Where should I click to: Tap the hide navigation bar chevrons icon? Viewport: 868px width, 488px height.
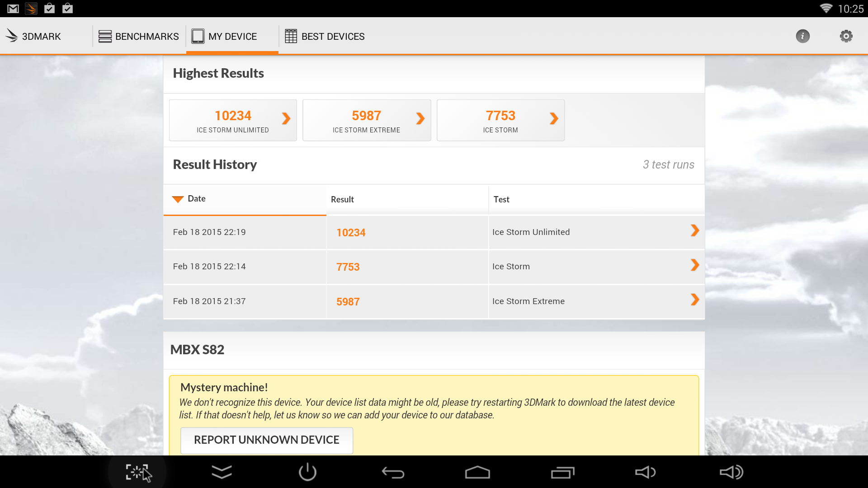(222, 472)
